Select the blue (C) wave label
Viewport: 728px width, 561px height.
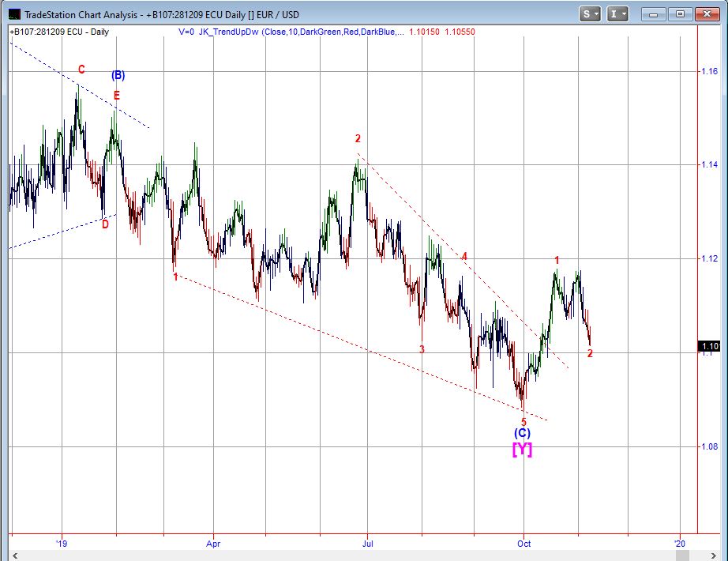click(523, 433)
